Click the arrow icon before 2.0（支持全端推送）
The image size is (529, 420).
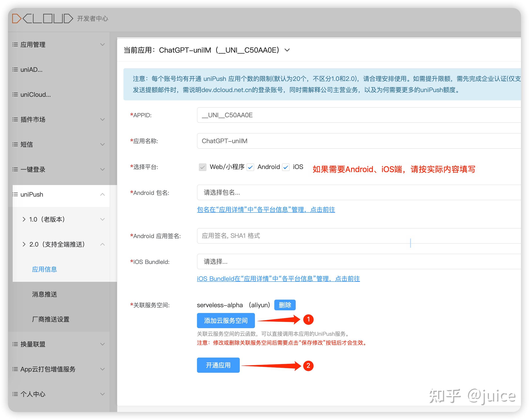pyautogui.click(x=24, y=244)
